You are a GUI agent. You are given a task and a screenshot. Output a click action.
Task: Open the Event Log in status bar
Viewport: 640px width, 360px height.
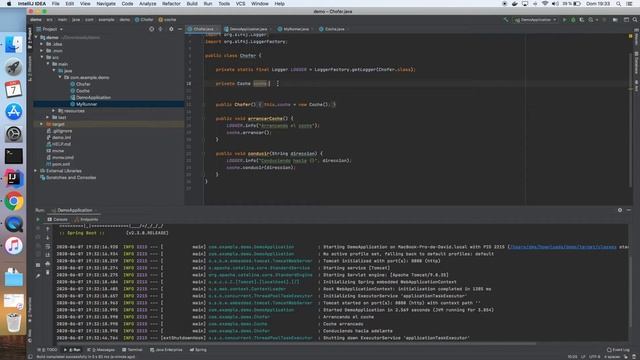[x=618, y=350]
